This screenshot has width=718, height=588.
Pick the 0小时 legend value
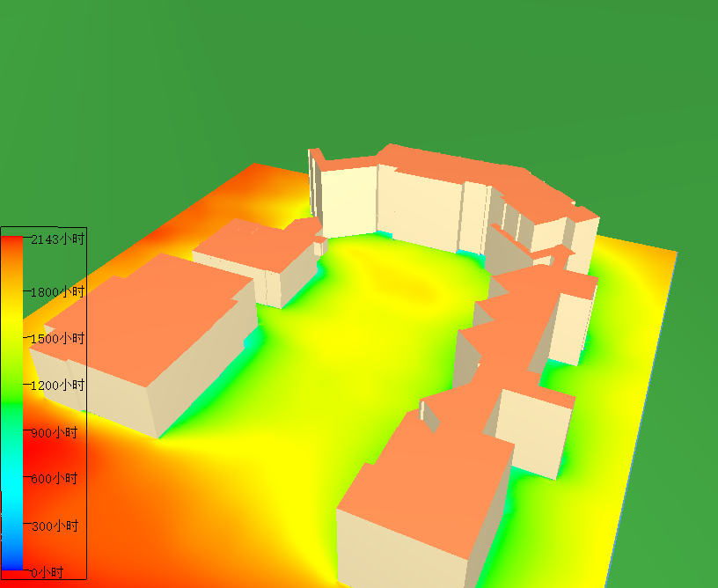pyautogui.click(x=47, y=572)
